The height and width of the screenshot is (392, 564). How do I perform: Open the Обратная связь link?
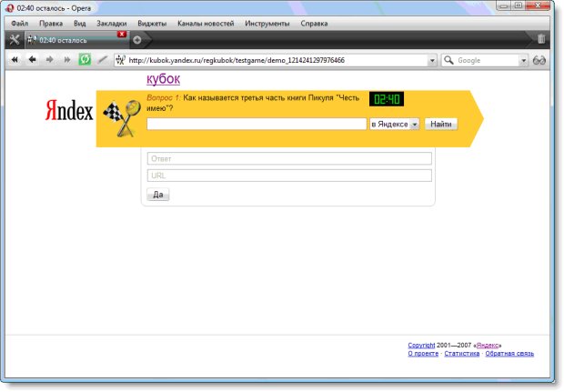[509, 354]
